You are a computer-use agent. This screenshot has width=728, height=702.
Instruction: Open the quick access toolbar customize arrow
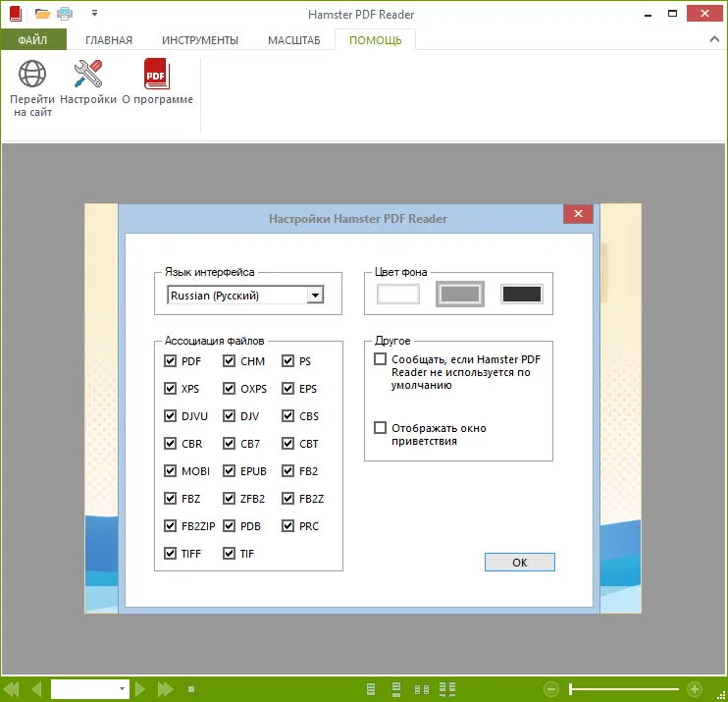coord(94,14)
